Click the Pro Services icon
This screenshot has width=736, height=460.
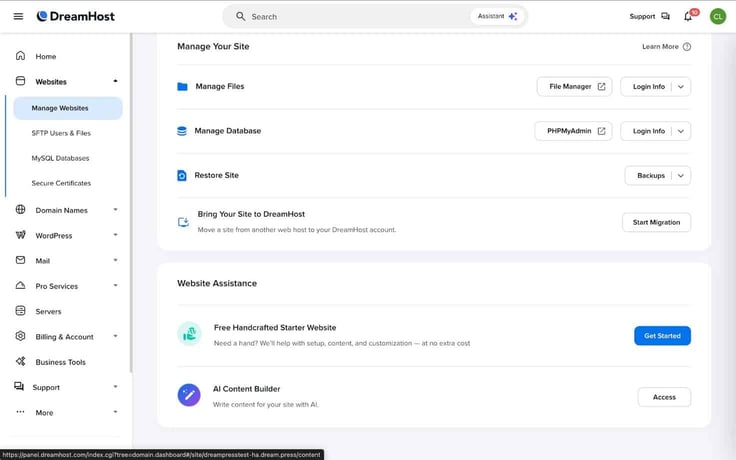pos(20,285)
